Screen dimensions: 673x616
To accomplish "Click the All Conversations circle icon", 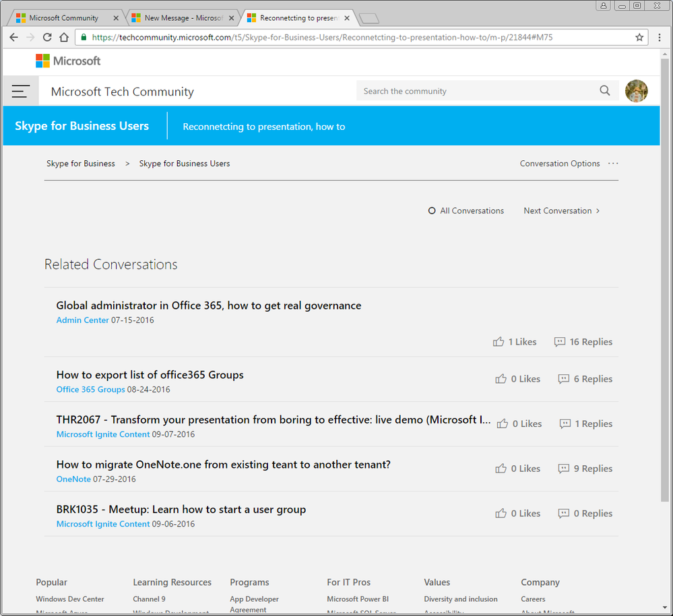I will 432,211.
